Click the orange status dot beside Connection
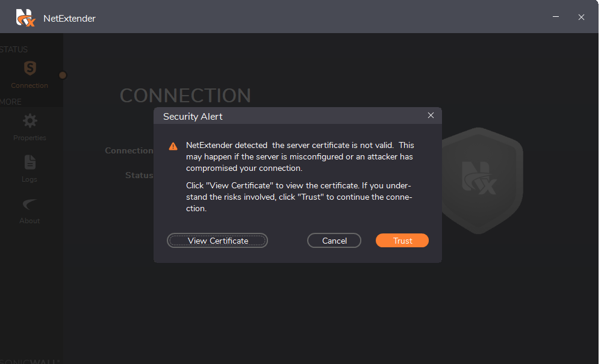Viewport: 607px width, 364px height. (63, 75)
